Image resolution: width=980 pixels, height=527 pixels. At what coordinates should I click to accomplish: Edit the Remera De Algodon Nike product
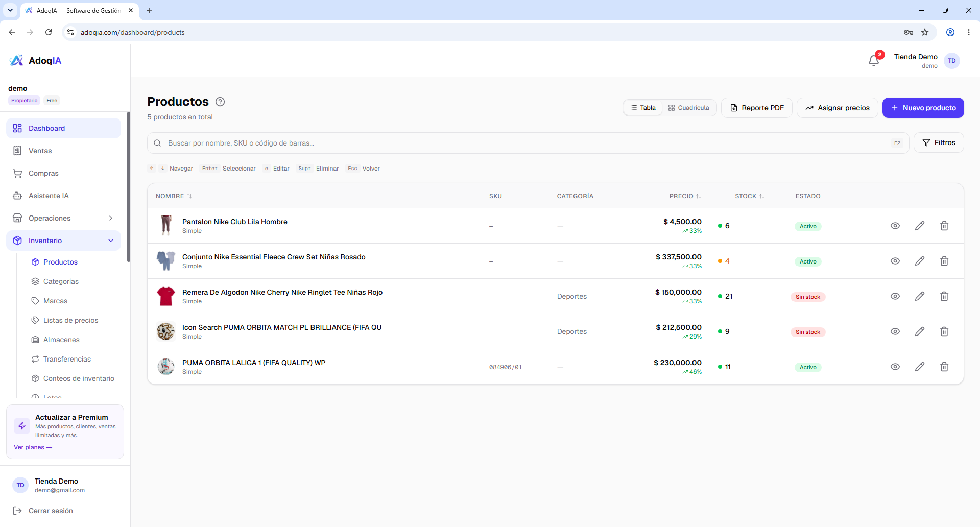point(919,296)
